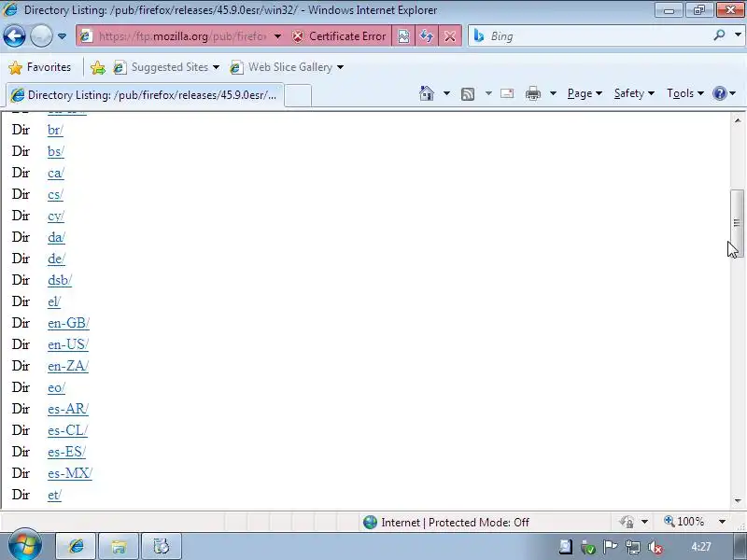Expand the Print options dropdown arrow
Screen dimensions: 747x560
553,93
